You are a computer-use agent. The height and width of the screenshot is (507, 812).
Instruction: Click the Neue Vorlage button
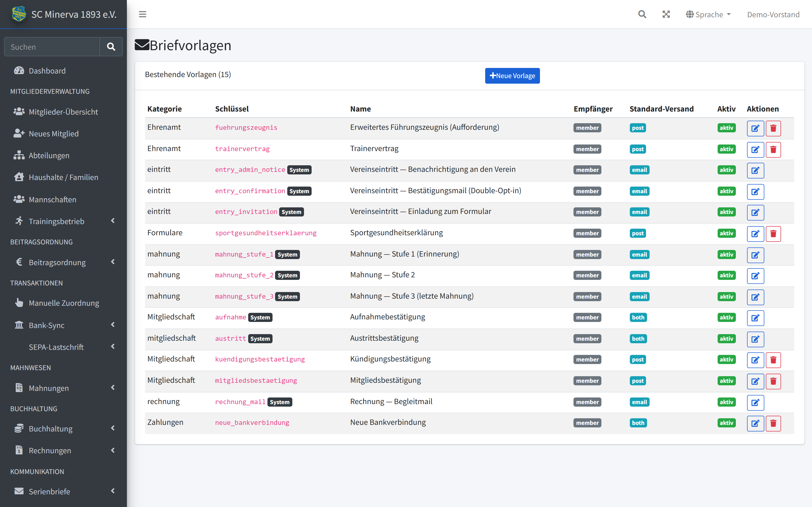coord(512,76)
